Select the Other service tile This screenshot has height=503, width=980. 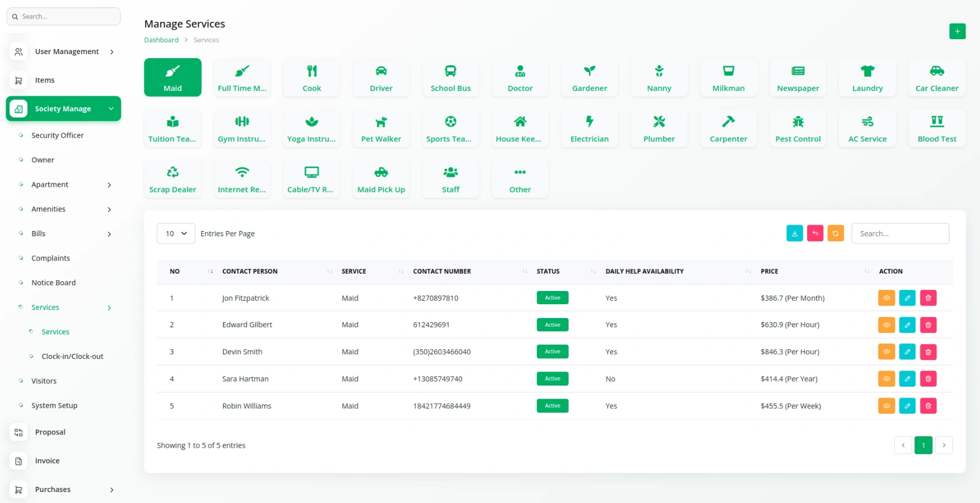click(x=520, y=179)
